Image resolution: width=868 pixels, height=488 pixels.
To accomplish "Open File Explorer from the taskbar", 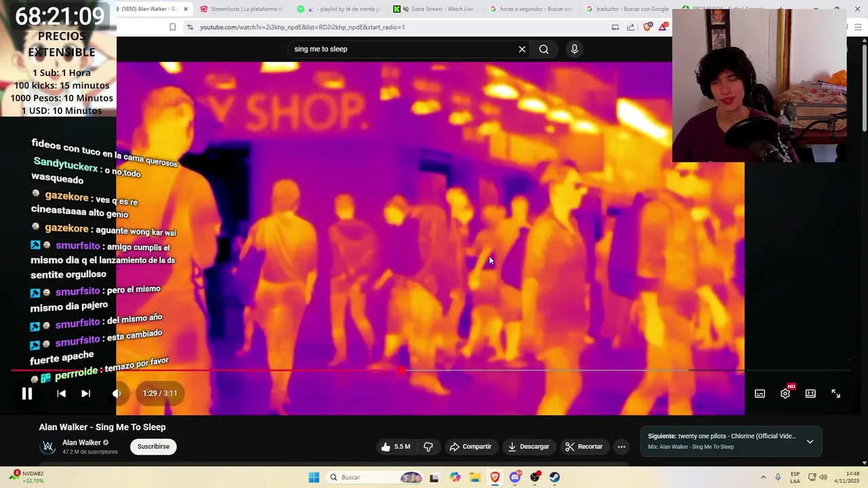I will [x=475, y=477].
